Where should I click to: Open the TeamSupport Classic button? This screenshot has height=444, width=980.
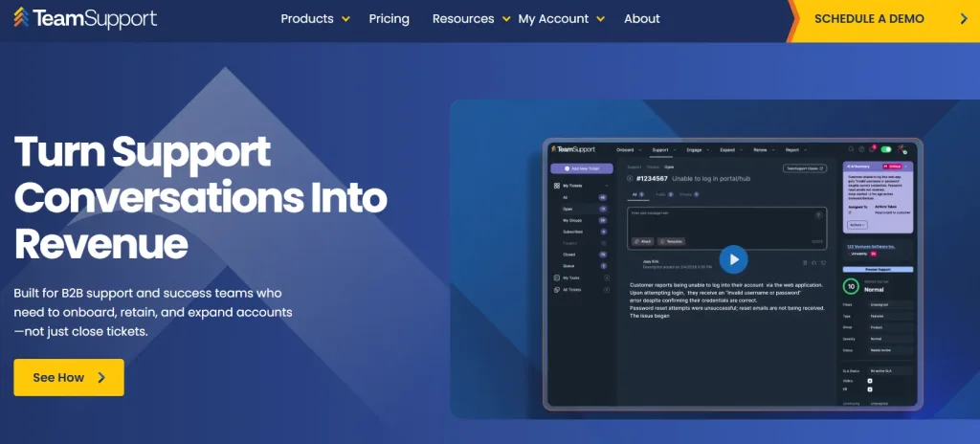tap(805, 168)
